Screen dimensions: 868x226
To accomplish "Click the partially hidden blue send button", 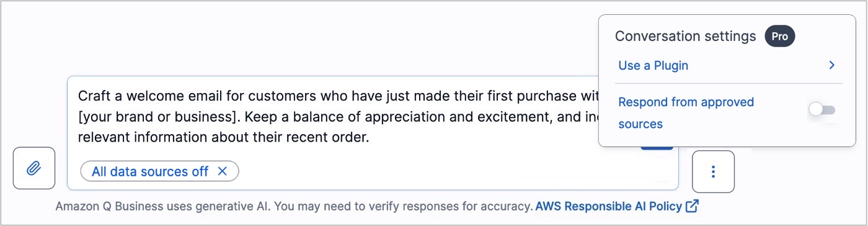I will click(x=657, y=148).
